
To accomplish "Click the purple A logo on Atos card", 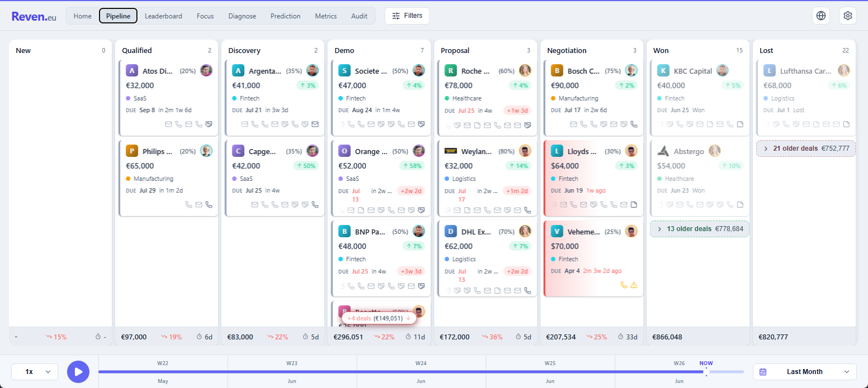I will (x=132, y=71).
